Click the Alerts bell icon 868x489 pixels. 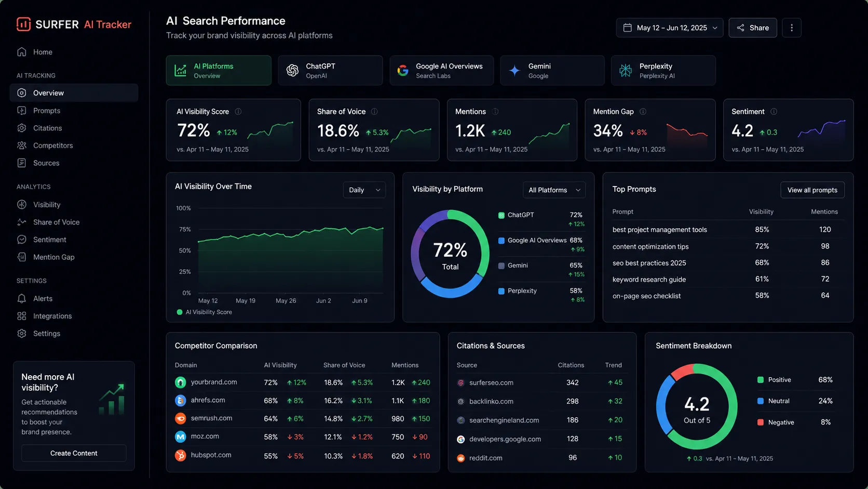[22, 298]
